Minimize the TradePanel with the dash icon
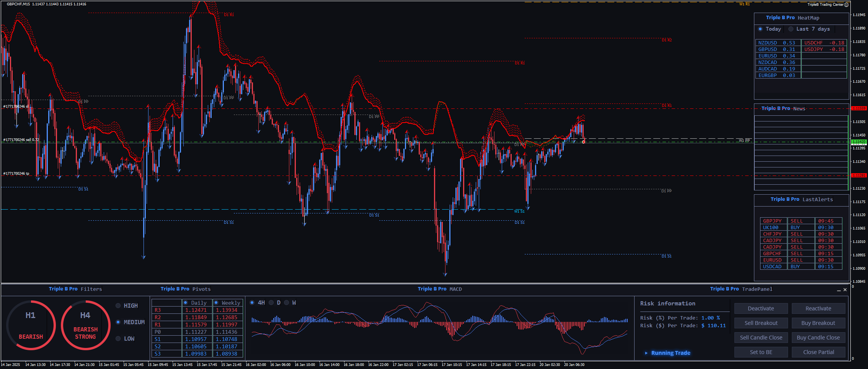The width and height of the screenshot is (868, 369). pos(839,290)
